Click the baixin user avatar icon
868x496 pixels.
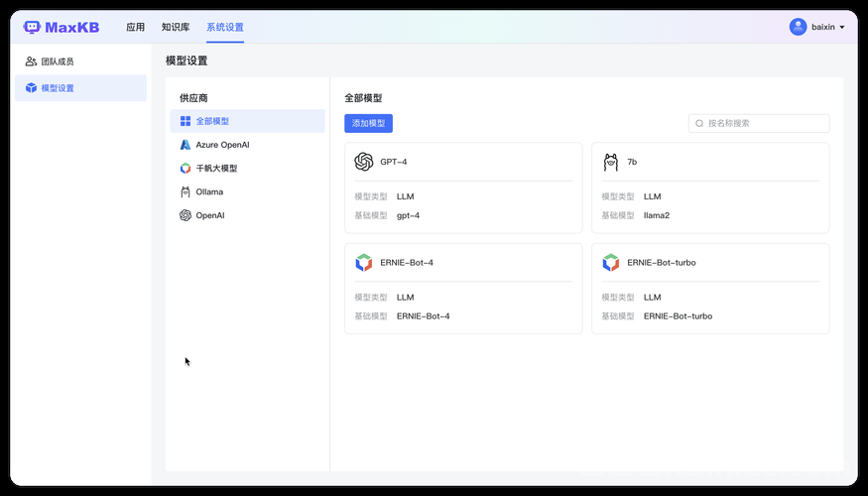(x=798, y=27)
